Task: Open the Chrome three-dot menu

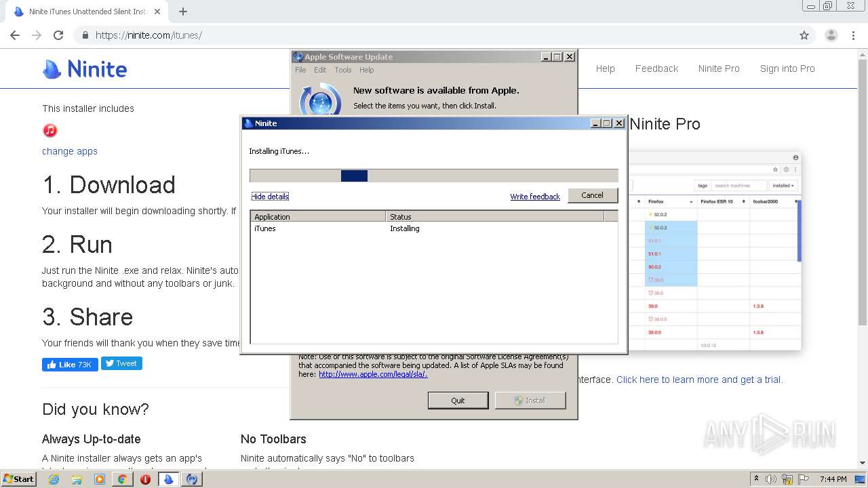Action: tap(854, 35)
